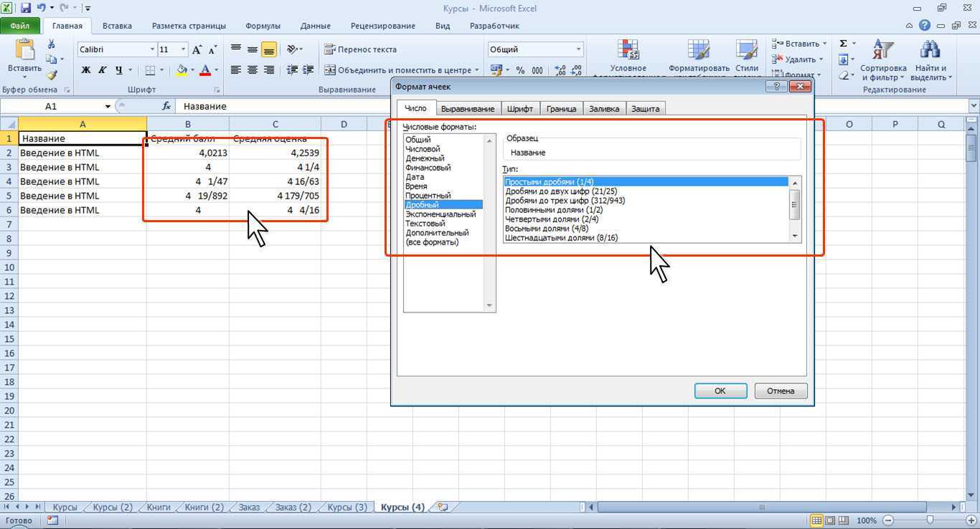Switch to Page Layout view in status bar
The width and height of the screenshot is (980, 529).
(x=830, y=520)
